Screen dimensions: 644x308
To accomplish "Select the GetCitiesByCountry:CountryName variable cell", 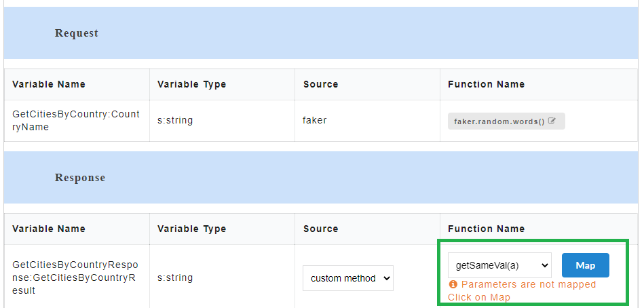I will click(77, 121).
